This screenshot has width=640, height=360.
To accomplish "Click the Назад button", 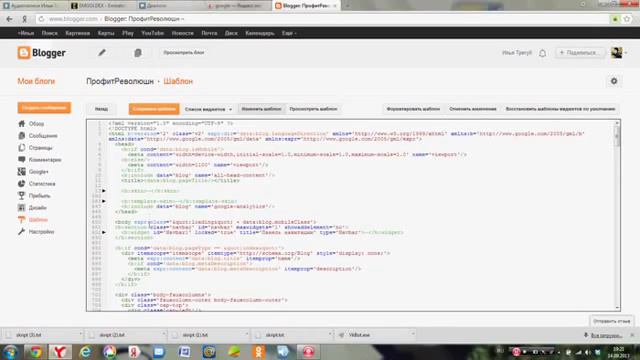I will 101,109.
